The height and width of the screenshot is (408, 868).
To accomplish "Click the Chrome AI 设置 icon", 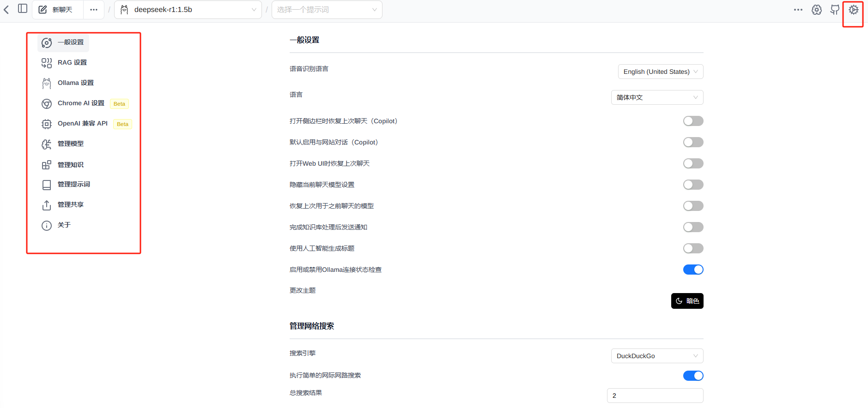I will pyautogui.click(x=47, y=103).
